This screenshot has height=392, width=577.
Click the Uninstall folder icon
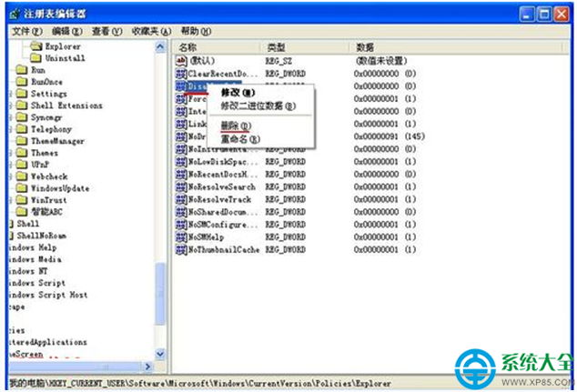coord(35,57)
